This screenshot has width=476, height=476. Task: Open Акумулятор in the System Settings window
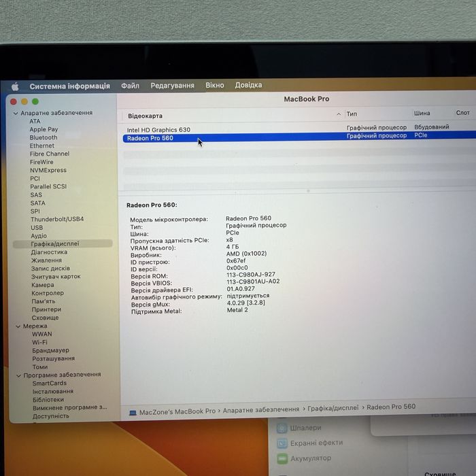311,458
